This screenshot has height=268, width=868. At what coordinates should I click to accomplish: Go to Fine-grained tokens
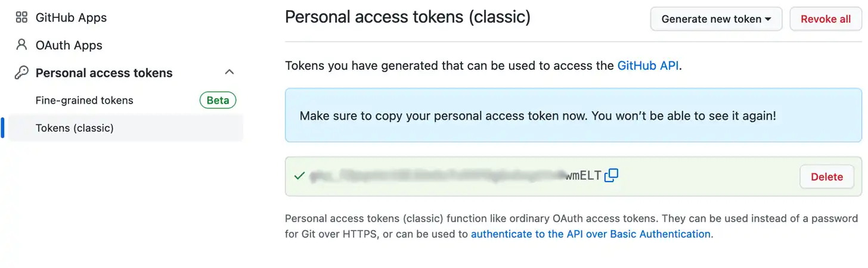84,100
